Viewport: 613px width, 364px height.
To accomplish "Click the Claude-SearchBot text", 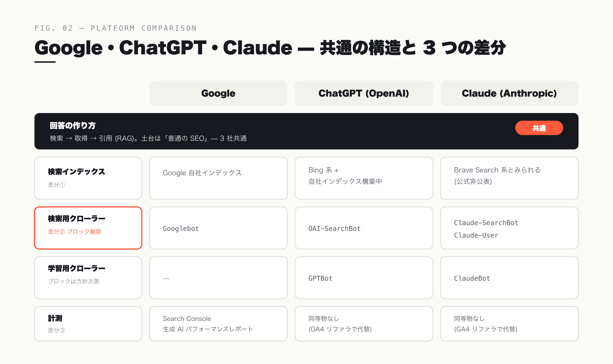I will click(486, 223).
